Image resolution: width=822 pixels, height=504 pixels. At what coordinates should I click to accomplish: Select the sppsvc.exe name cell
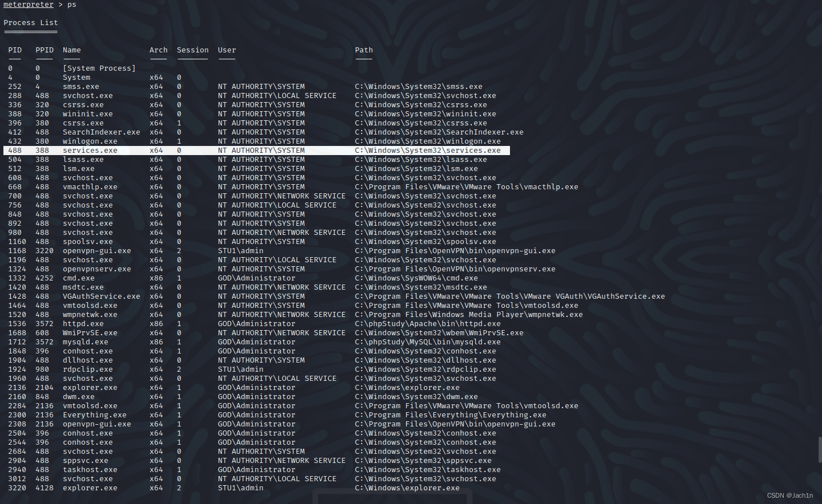pyautogui.click(x=86, y=461)
